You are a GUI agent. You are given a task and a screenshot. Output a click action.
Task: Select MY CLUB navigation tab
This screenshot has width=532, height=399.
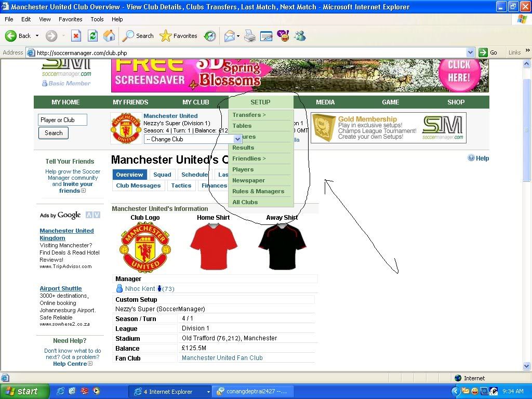coord(196,102)
